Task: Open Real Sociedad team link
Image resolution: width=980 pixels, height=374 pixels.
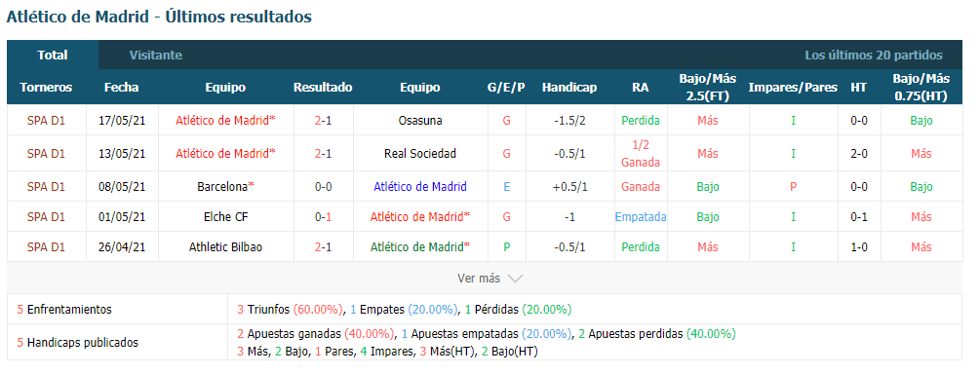Action: [x=420, y=153]
